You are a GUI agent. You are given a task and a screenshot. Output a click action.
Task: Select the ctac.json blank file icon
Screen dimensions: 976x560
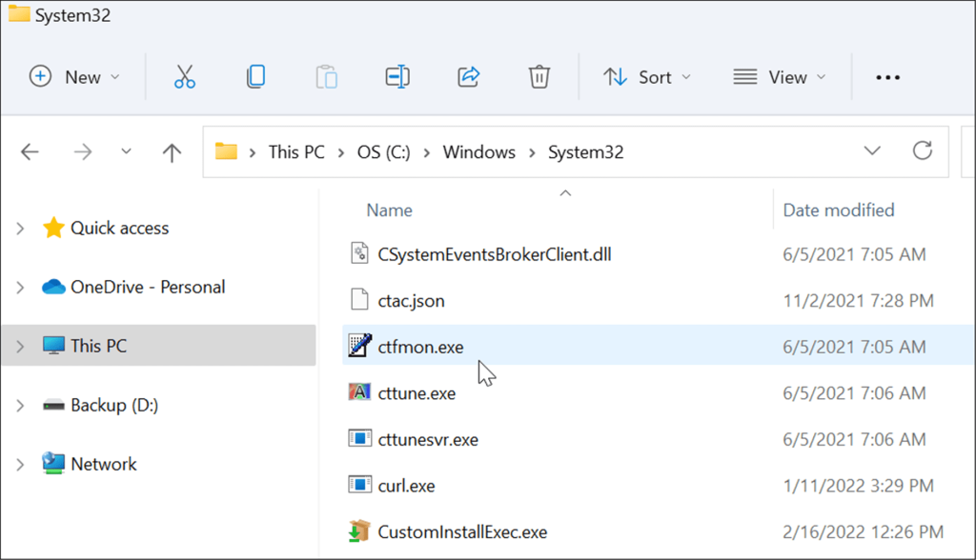click(x=359, y=299)
